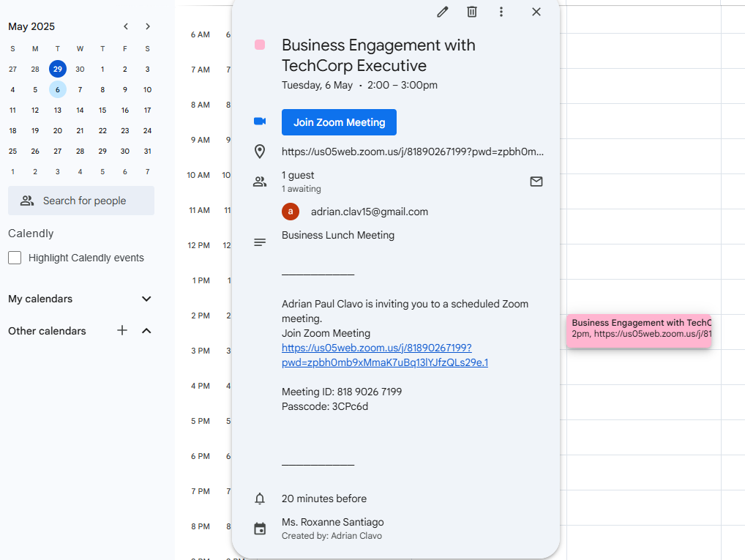745x560 pixels.
Task: Go to previous month in mini calendar
Action: 126,26
